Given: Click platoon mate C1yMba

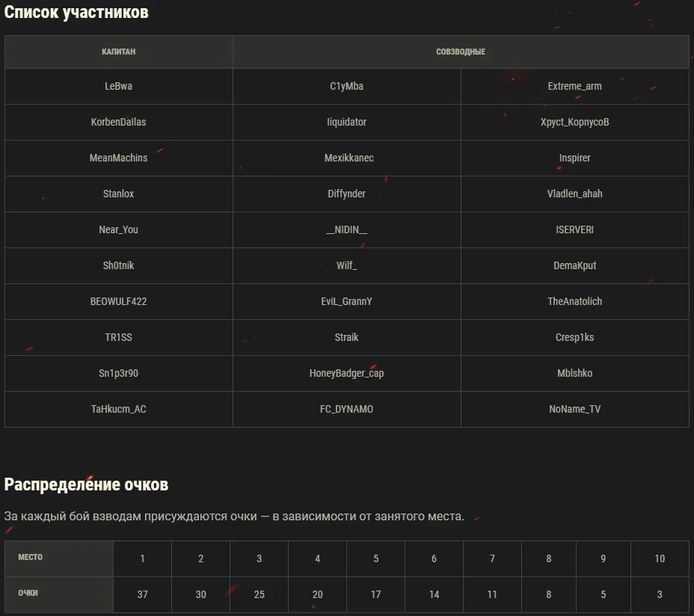Looking at the screenshot, I should (346, 86).
